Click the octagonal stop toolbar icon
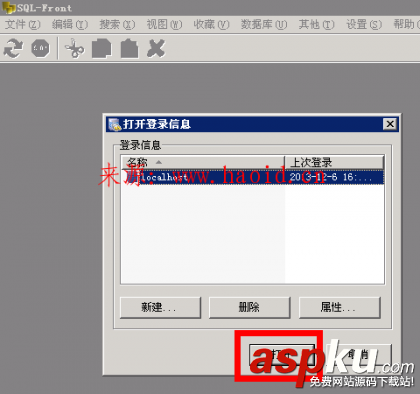Screen dimensions: 420x394 [40, 48]
